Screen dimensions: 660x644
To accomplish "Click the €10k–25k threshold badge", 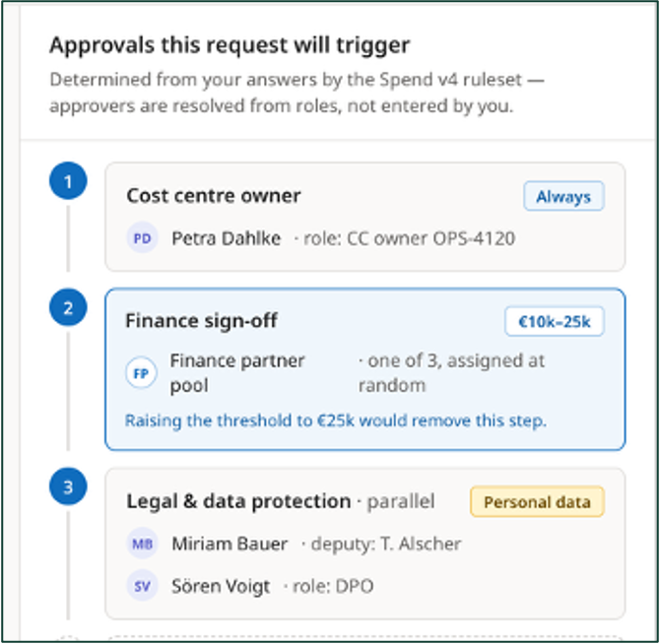I will [x=555, y=321].
